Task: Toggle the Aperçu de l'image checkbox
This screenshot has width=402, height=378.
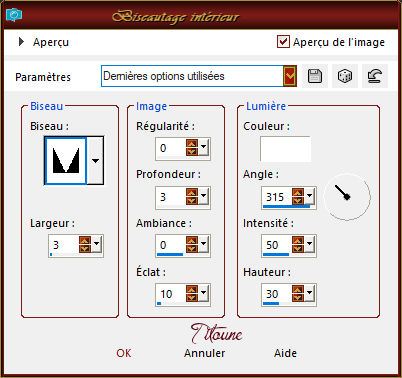Action: click(x=283, y=42)
